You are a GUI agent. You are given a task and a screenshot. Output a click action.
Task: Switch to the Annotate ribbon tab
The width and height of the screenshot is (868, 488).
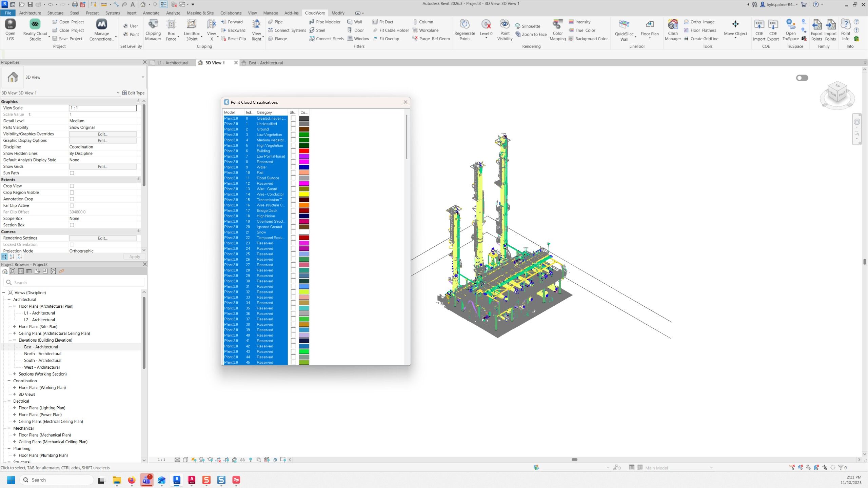[151, 13]
